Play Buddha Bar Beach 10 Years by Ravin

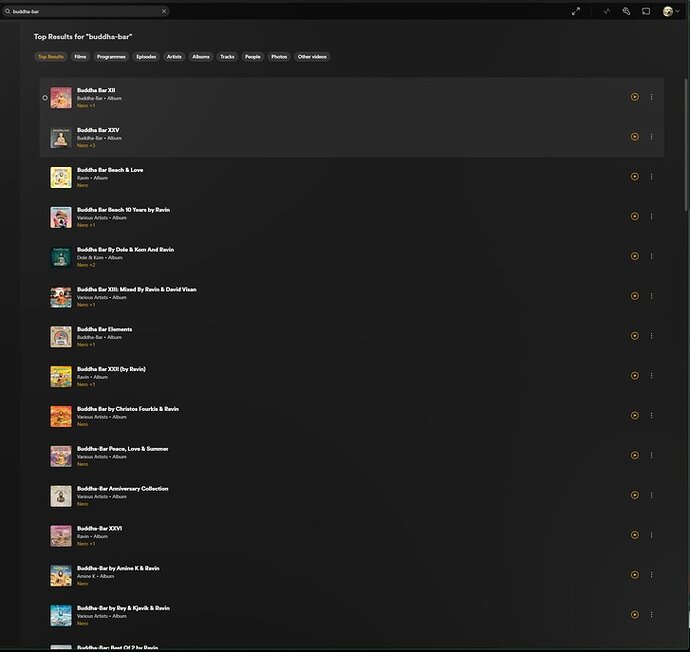point(635,216)
